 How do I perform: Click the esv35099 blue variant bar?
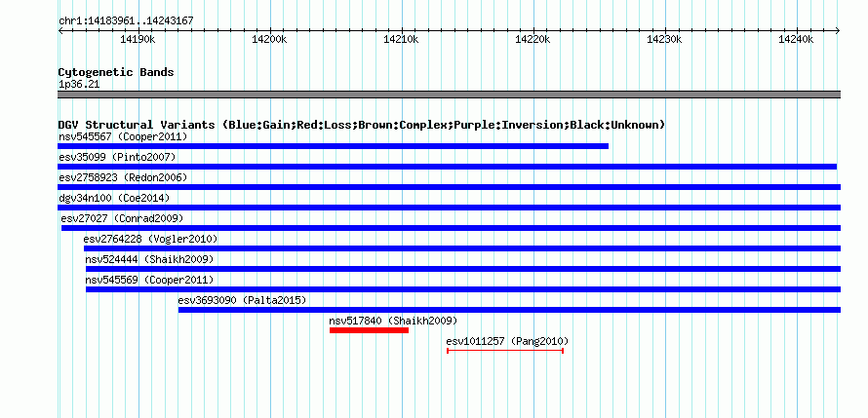click(x=448, y=167)
